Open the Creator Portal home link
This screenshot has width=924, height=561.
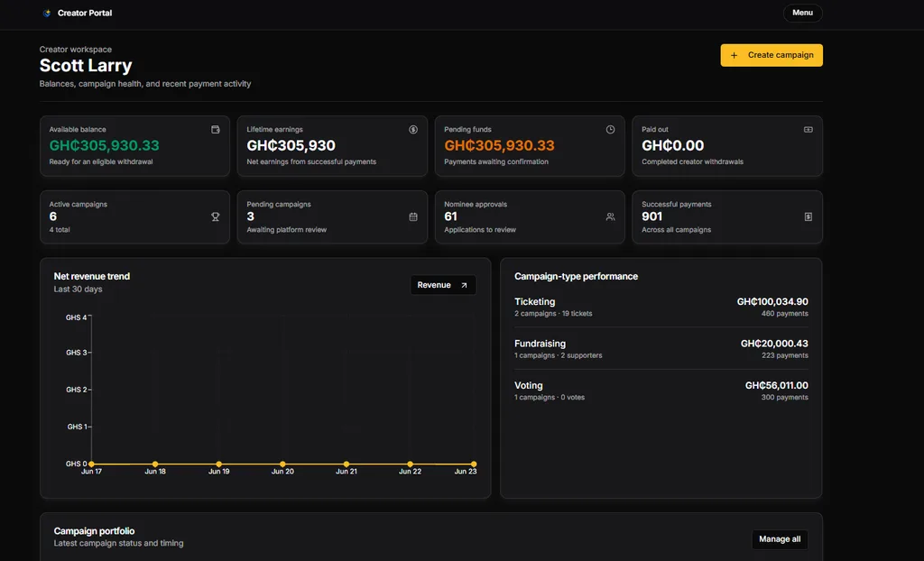(x=78, y=13)
